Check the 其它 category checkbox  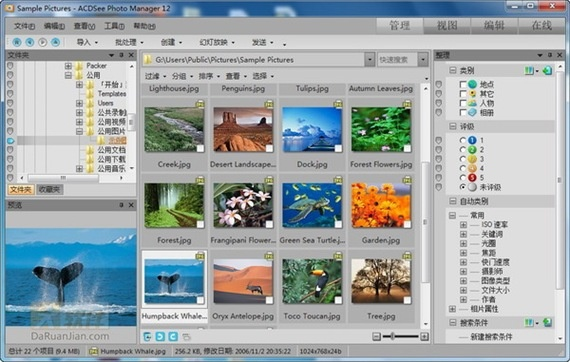(463, 94)
